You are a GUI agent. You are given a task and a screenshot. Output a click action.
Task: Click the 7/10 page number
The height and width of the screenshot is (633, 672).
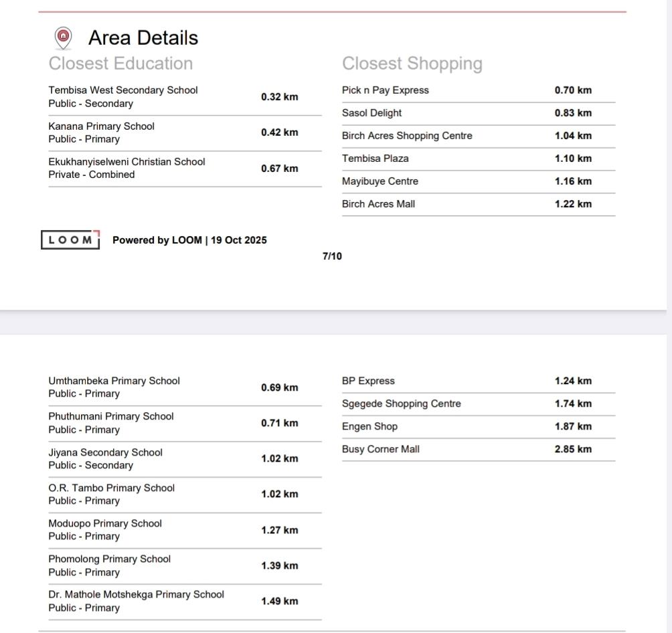[332, 256]
